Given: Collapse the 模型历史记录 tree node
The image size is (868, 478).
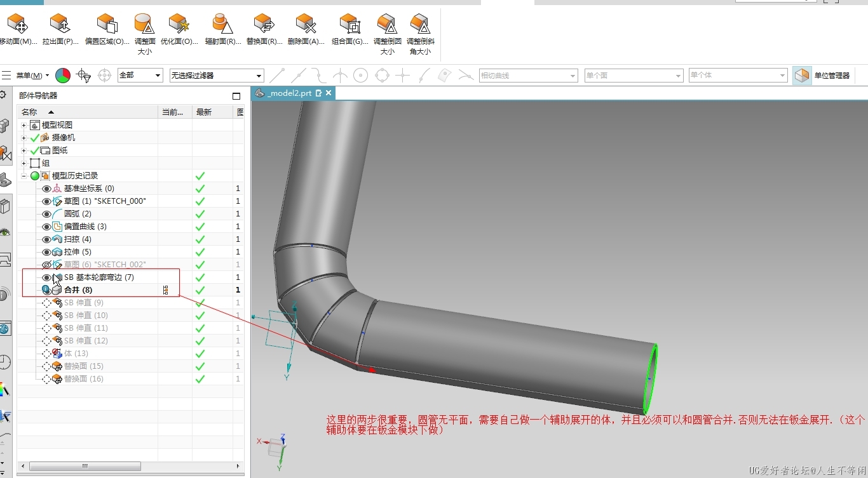Looking at the screenshot, I should (24, 176).
